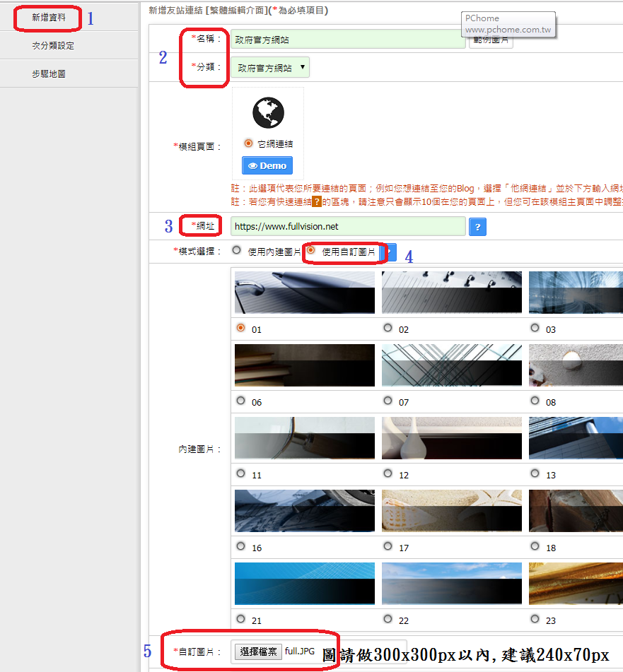This screenshot has height=672, width=623.
Task: Click the 網址 input field with fullvision URL
Action: point(348,226)
